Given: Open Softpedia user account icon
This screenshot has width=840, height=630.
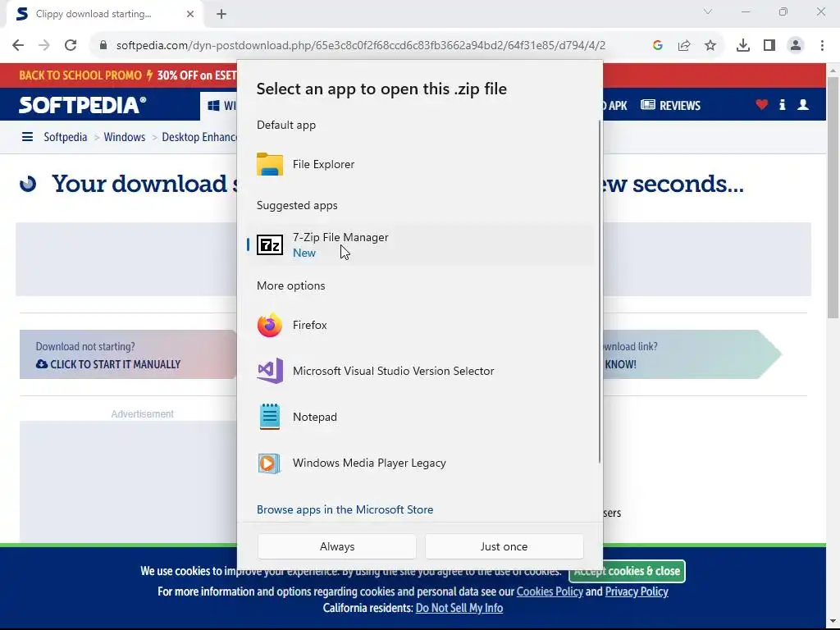Looking at the screenshot, I should tap(803, 104).
